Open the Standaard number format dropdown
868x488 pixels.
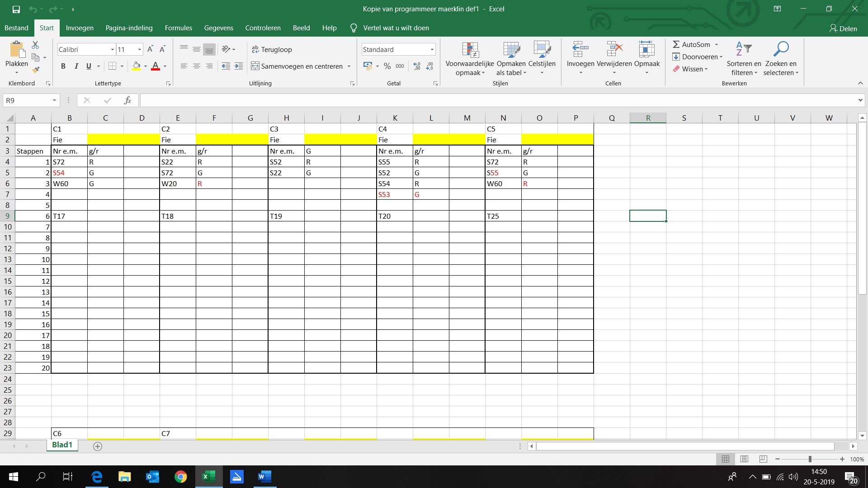(x=432, y=49)
